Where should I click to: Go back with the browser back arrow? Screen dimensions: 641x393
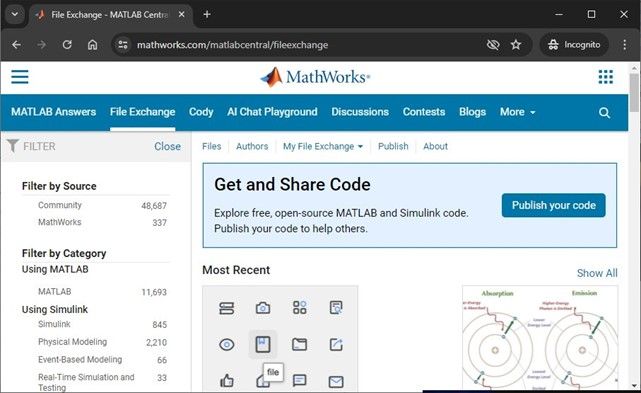(16, 45)
